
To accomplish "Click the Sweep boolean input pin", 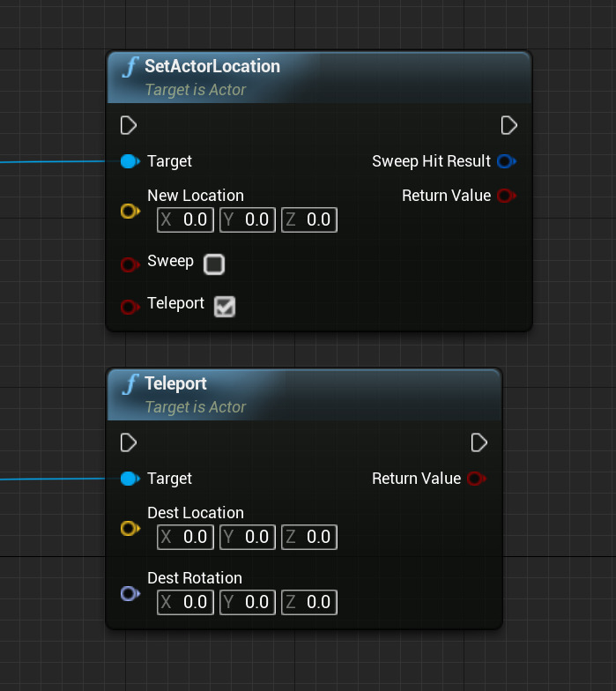I will [x=130, y=264].
